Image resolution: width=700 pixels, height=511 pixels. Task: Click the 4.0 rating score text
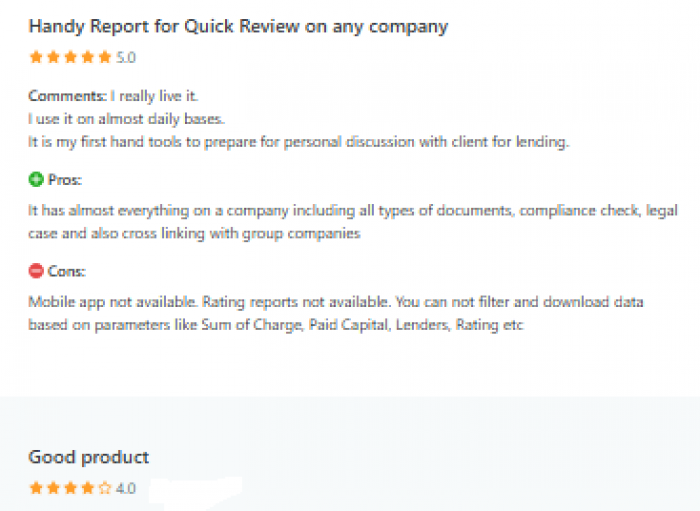pos(126,488)
